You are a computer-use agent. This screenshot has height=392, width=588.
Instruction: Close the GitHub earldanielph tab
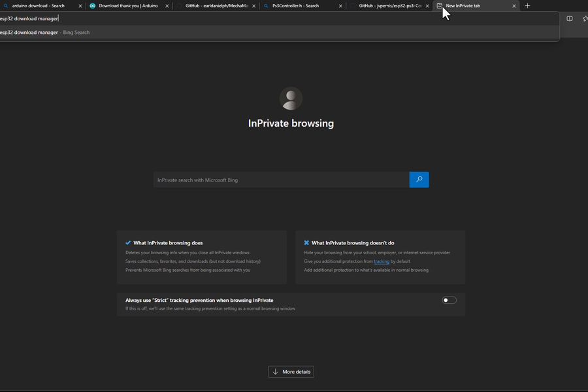coord(254,6)
